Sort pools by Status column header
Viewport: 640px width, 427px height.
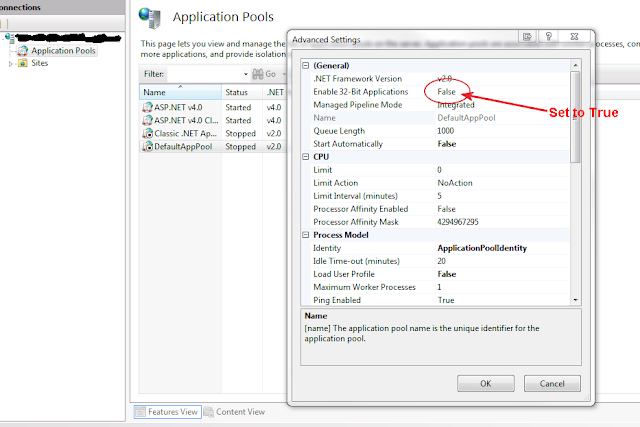tap(242, 92)
